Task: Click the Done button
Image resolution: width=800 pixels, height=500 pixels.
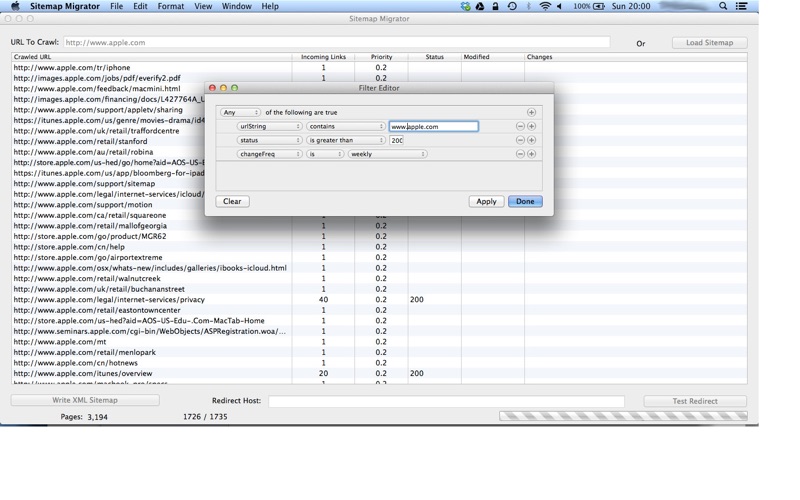Action: tap(525, 201)
